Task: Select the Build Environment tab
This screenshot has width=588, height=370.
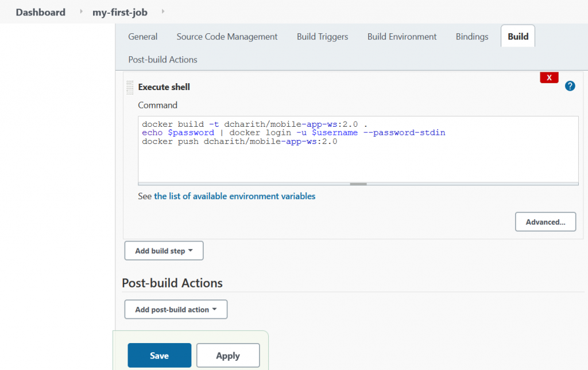Action: point(402,37)
